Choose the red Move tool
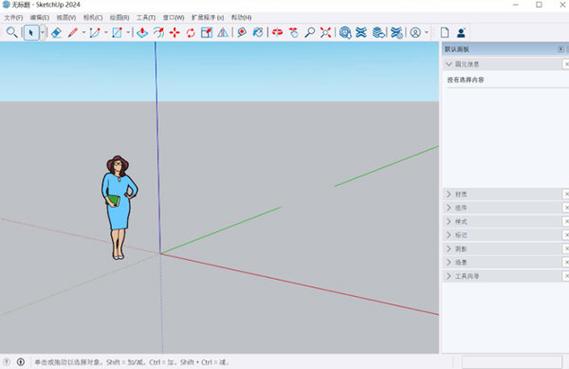Screen dimensions: 569x369 pyautogui.click(x=175, y=33)
